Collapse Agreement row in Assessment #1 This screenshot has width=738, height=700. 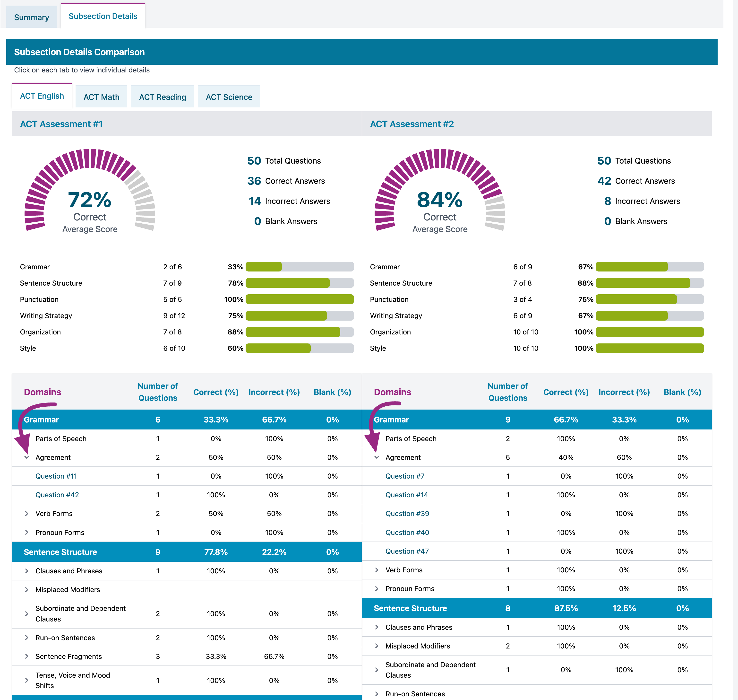pyautogui.click(x=26, y=457)
